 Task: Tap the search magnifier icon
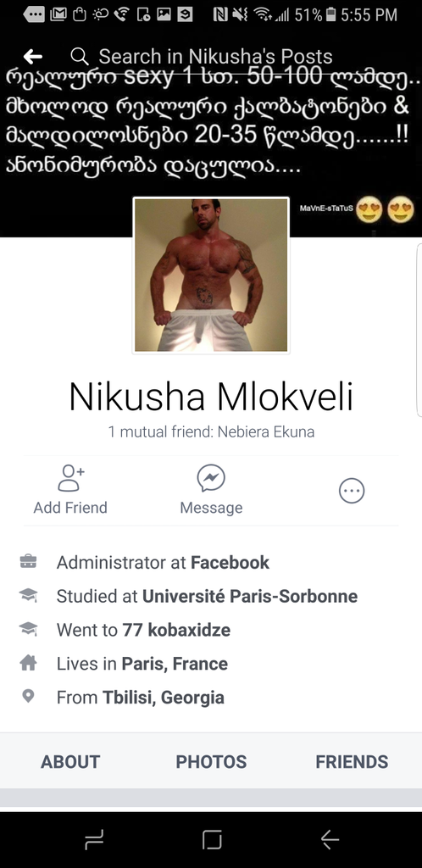tap(80, 57)
